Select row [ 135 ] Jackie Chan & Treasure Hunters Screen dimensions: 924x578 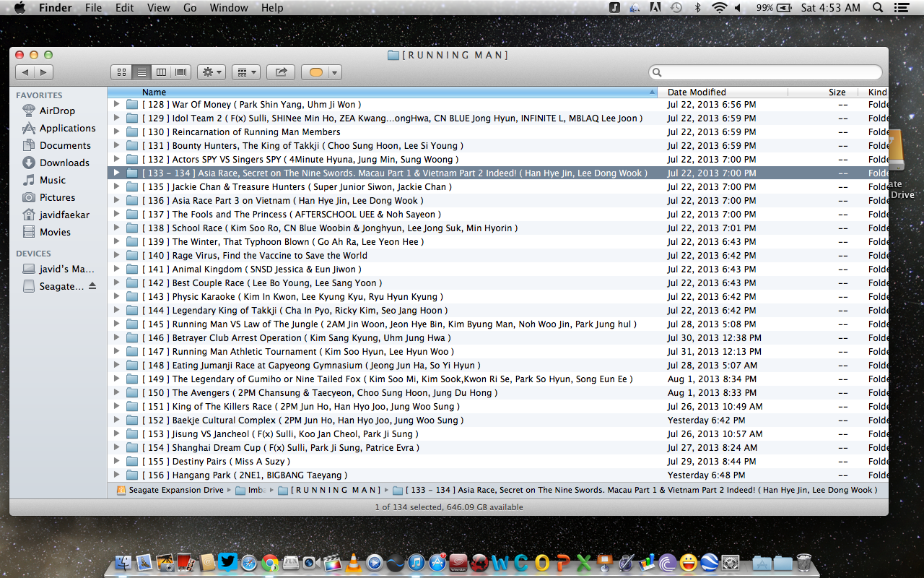(x=498, y=186)
